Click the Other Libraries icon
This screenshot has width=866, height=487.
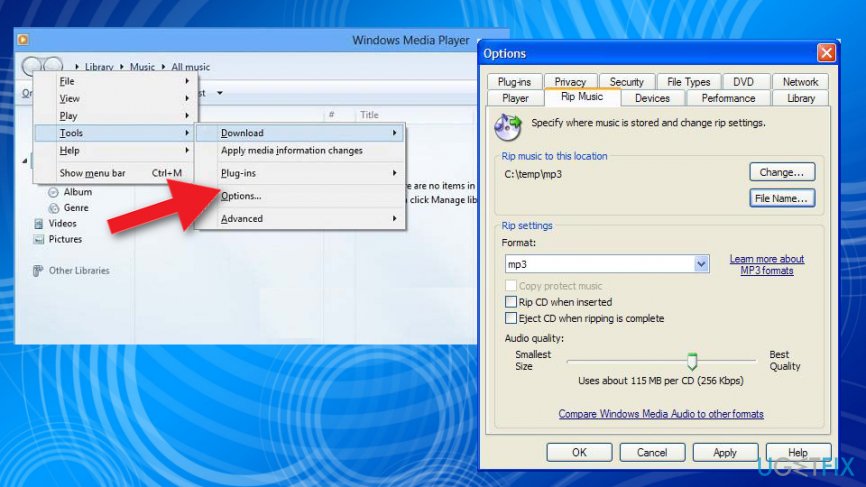tap(38, 271)
